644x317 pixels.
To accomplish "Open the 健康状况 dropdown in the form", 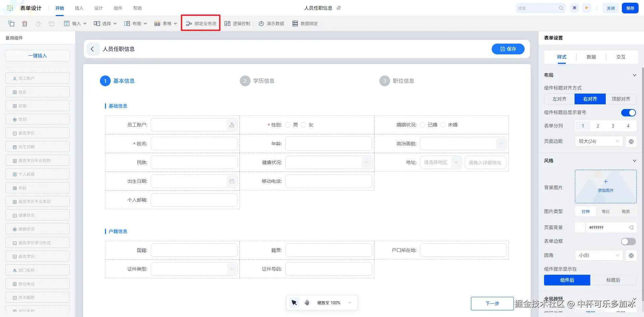I will pos(329,162).
